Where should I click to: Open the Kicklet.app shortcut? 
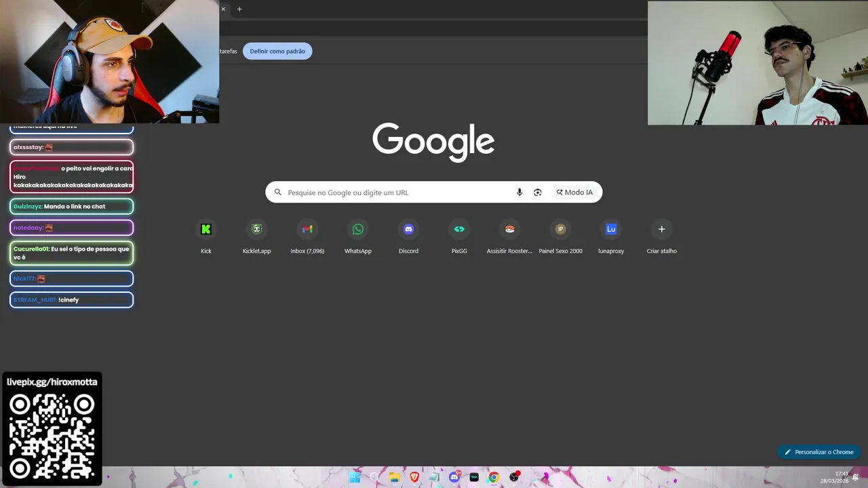256,237
